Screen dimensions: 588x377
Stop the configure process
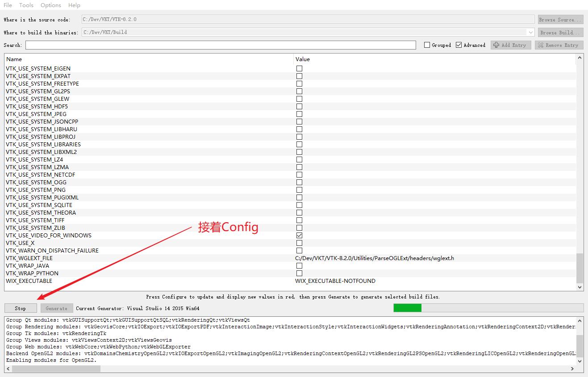(x=21, y=308)
